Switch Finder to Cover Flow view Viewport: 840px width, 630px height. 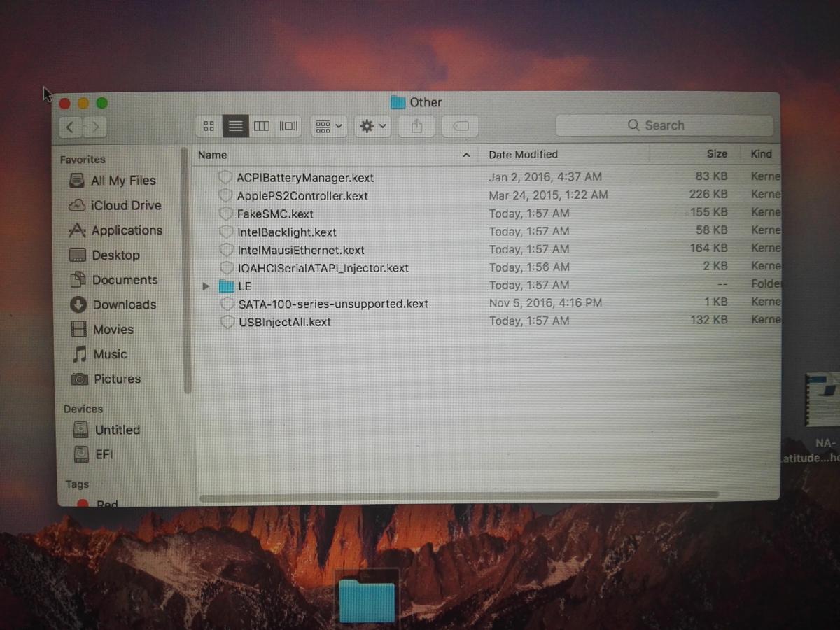pyautogui.click(x=288, y=126)
